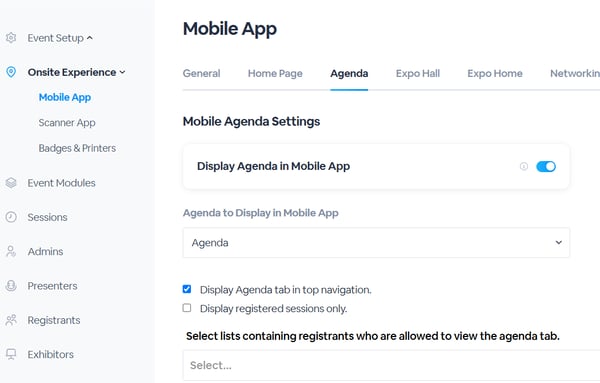The image size is (600, 383).
Task: Switch to the Home Page tab
Action: tap(275, 73)
